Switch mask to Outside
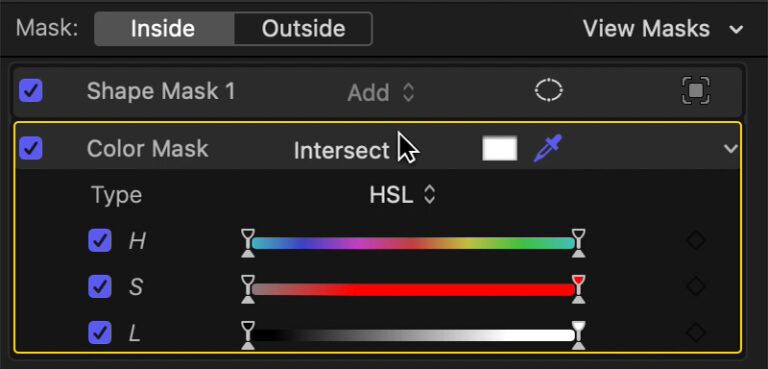 pos(303,29)
